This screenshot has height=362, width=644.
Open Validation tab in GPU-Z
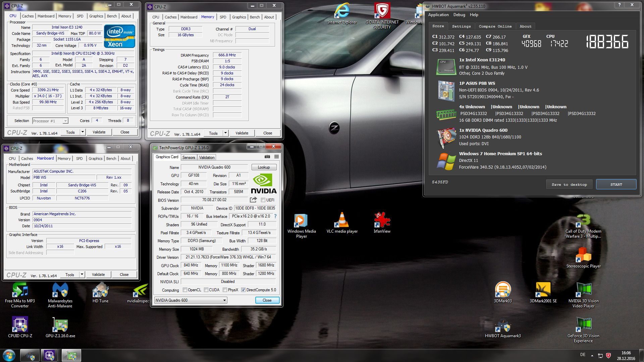coord(207,158)
